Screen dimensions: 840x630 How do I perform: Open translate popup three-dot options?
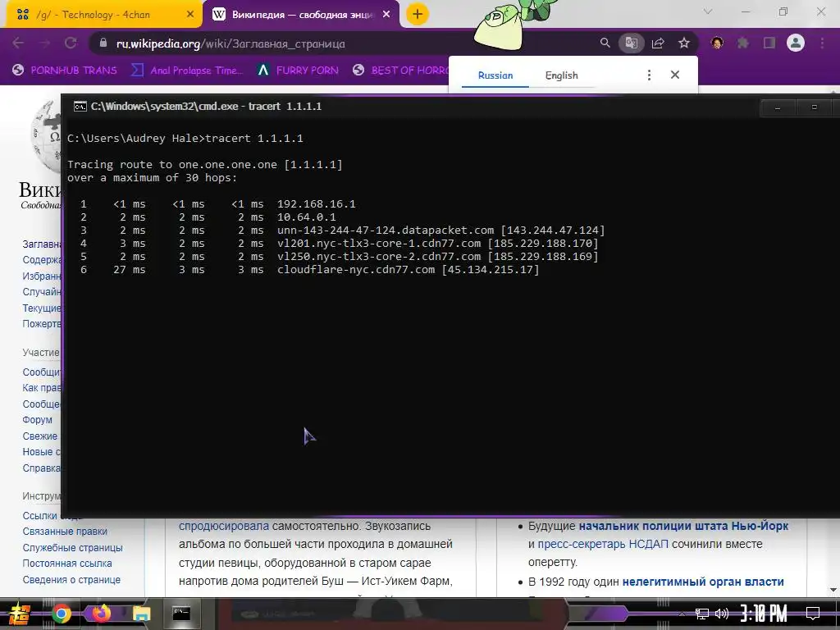[649, 75]
